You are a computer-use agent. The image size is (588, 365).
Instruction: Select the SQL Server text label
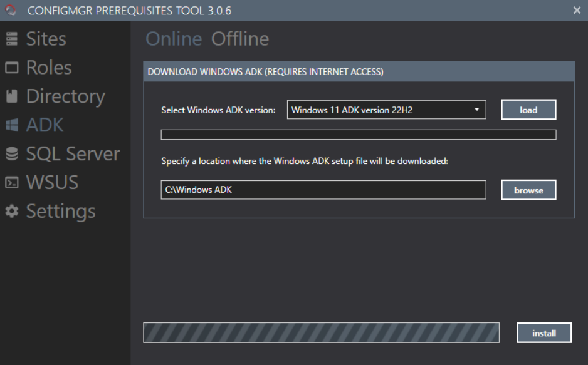click(73, 154)
